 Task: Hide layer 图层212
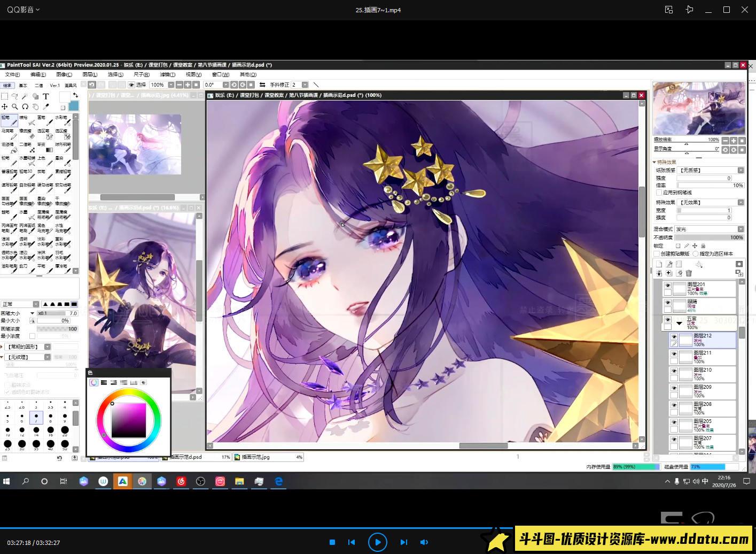pyautogui.click(x=674, y=337)
